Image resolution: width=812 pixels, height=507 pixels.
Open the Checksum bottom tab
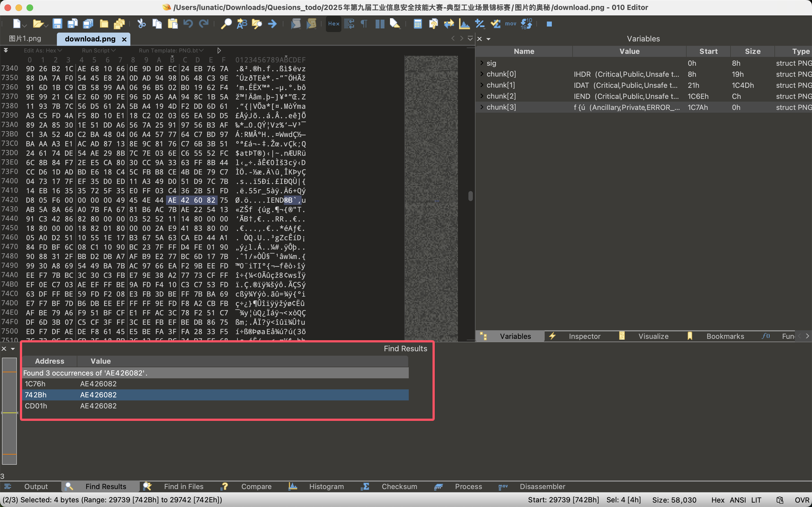pos(399,486)
